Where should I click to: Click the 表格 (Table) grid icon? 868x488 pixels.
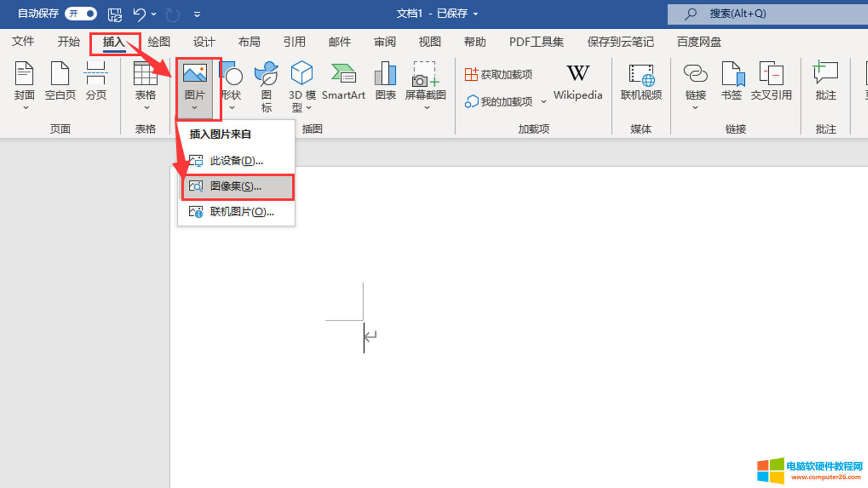pos(145,74)
